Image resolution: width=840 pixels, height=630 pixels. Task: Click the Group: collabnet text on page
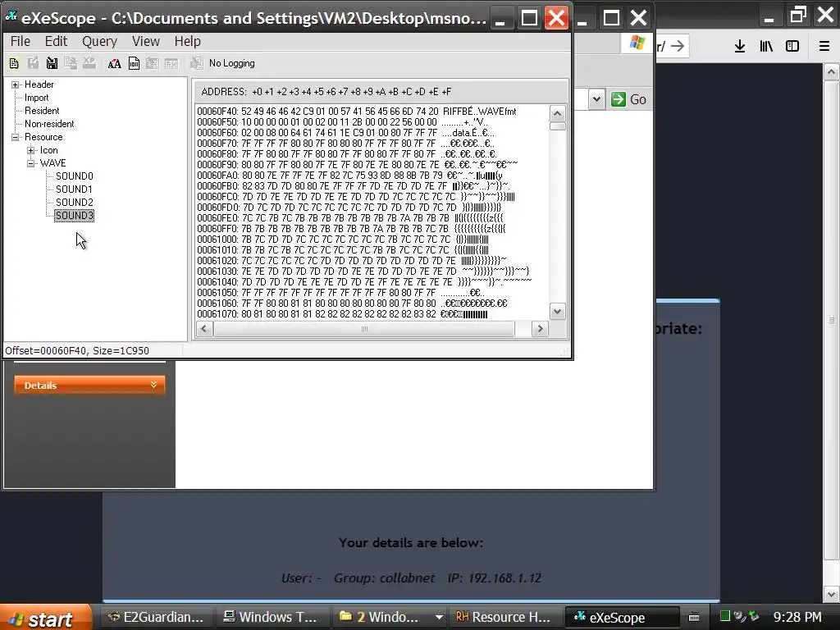pos(384,578)
